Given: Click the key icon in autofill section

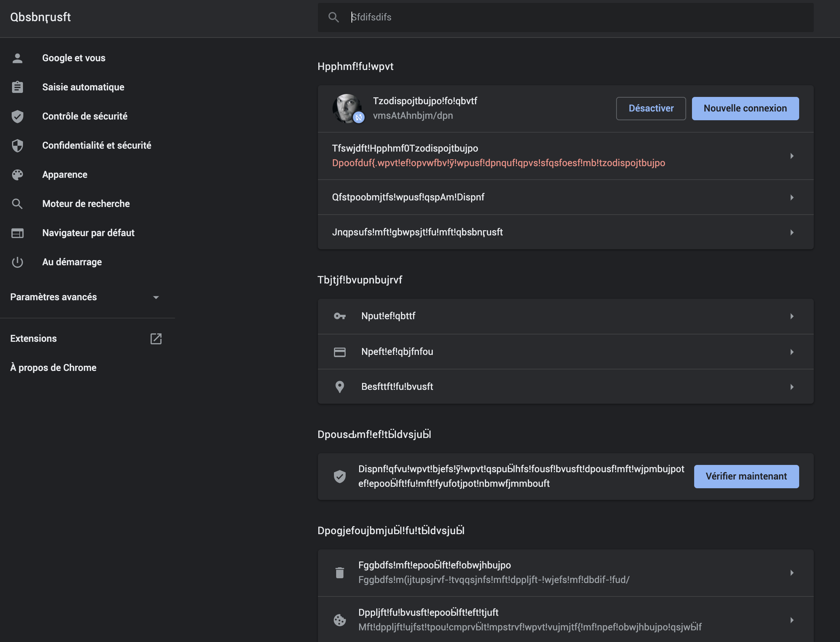Looking at the screenshot, I should point(339,316).
